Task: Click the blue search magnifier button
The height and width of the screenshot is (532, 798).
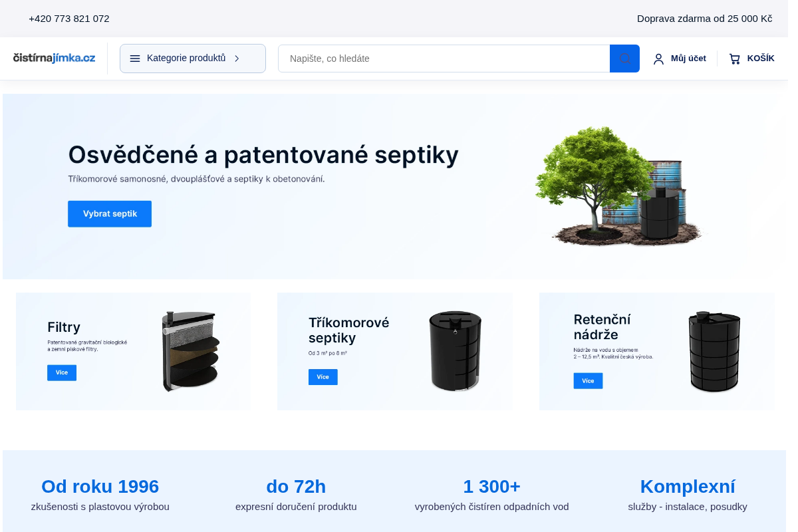Action: click(624, 59)
